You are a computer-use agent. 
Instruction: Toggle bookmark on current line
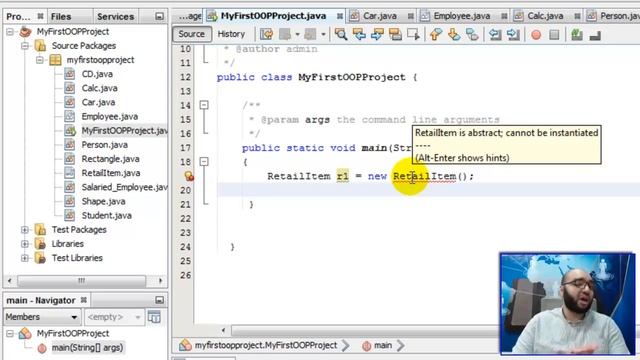point(472,34)
